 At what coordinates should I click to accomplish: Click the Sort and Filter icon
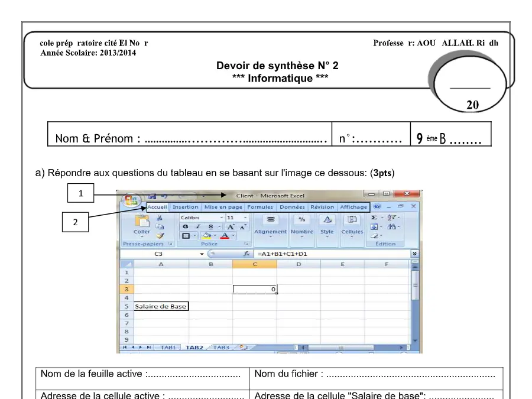pyautogui.click(x=391, y=218)
